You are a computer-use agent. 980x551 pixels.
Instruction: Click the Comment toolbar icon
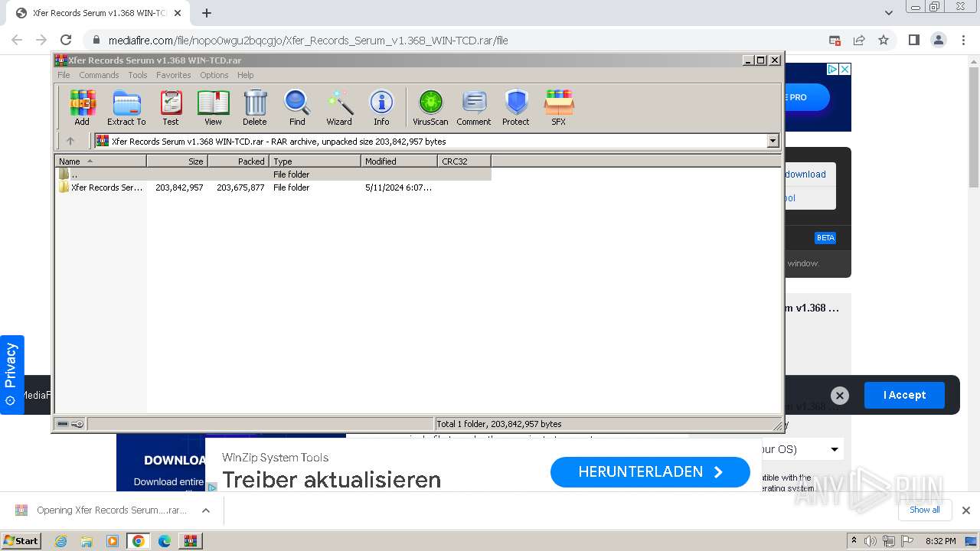pos(474,107)
